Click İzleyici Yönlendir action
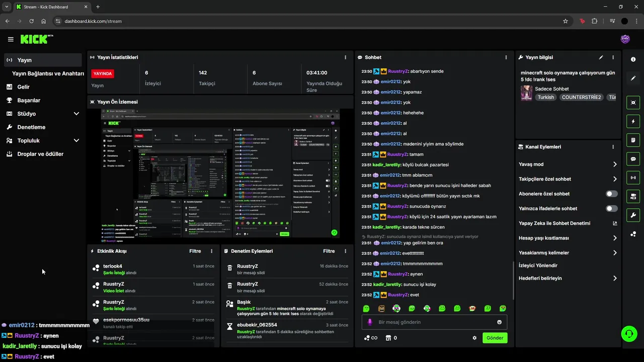This screenshot has height=362, width=644. [x=538, y=265]
